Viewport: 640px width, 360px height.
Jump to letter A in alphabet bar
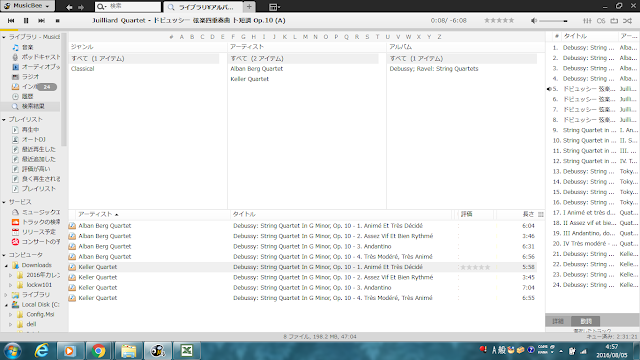[182, 37]
